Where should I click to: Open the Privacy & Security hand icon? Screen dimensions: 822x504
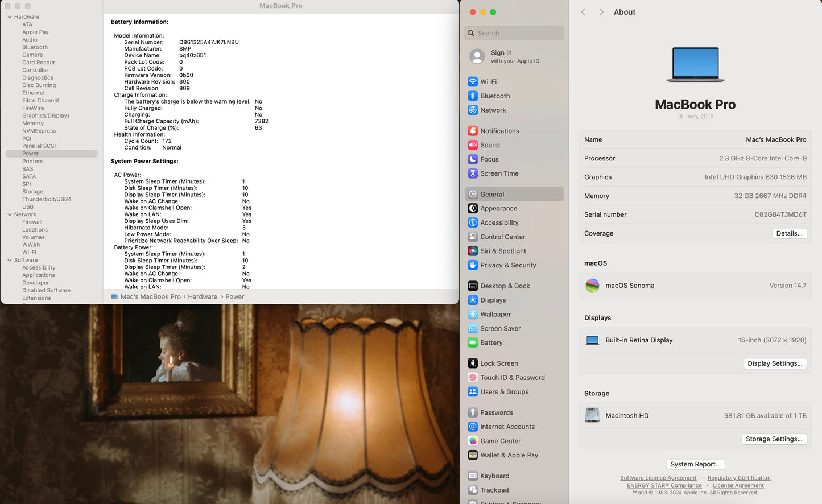click(x=473, y=265)
